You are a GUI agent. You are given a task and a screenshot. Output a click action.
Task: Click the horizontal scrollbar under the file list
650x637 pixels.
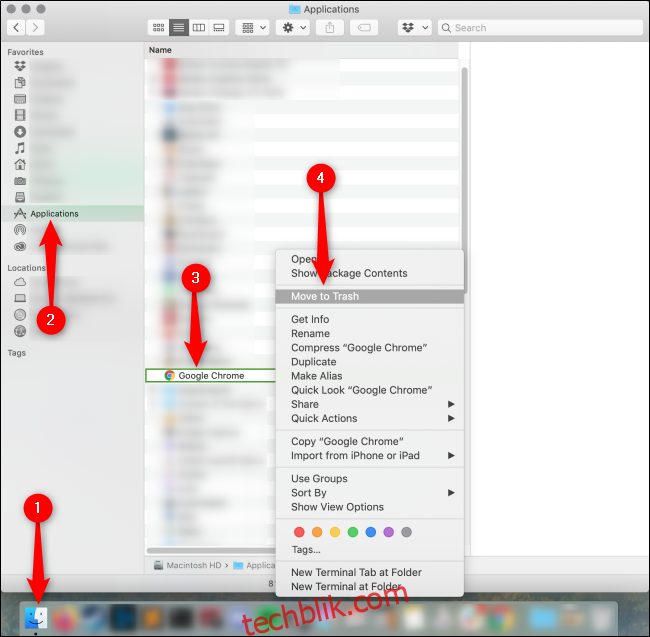click(211, 551)
